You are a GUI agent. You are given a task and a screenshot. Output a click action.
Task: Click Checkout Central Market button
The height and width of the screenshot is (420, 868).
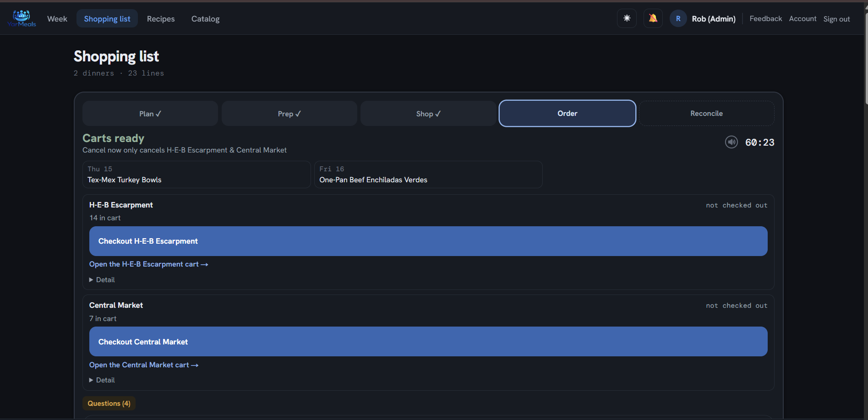tap(428, 342)
